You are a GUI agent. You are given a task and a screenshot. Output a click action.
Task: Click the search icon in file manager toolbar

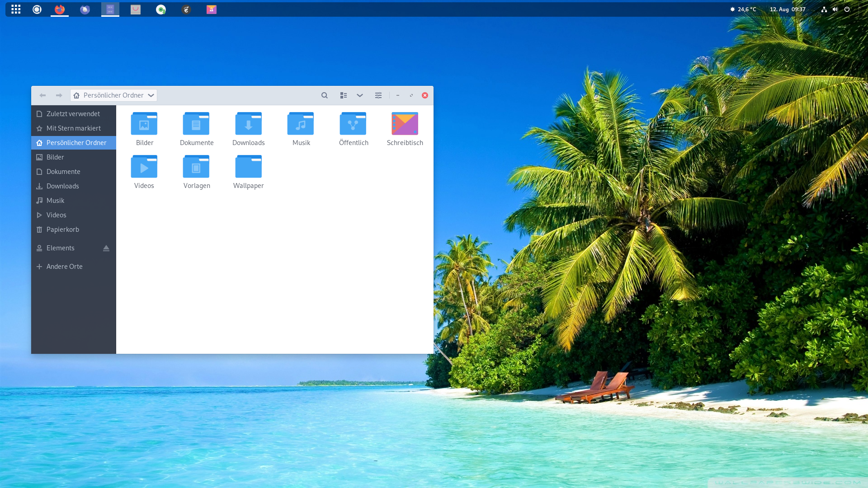point(324,95)
